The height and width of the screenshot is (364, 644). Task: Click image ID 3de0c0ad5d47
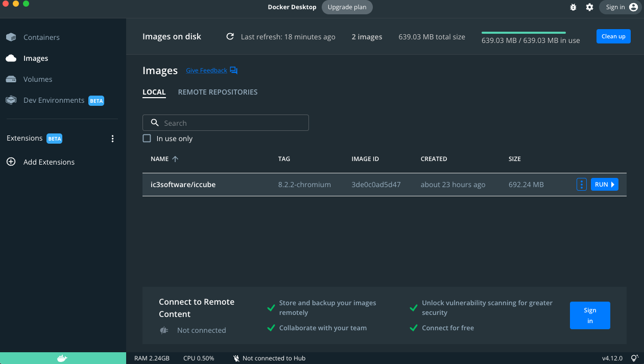pyautogui.click(x=376, y=185)
